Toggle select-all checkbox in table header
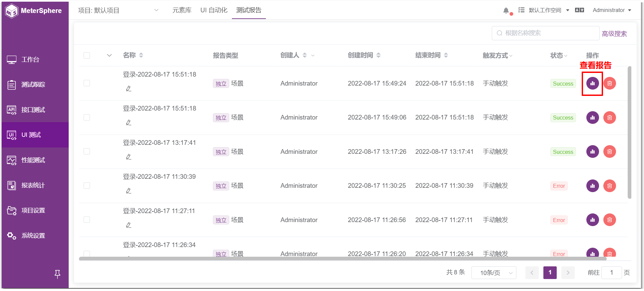Viewport: 644px width, 291px height. coord(87,55)
